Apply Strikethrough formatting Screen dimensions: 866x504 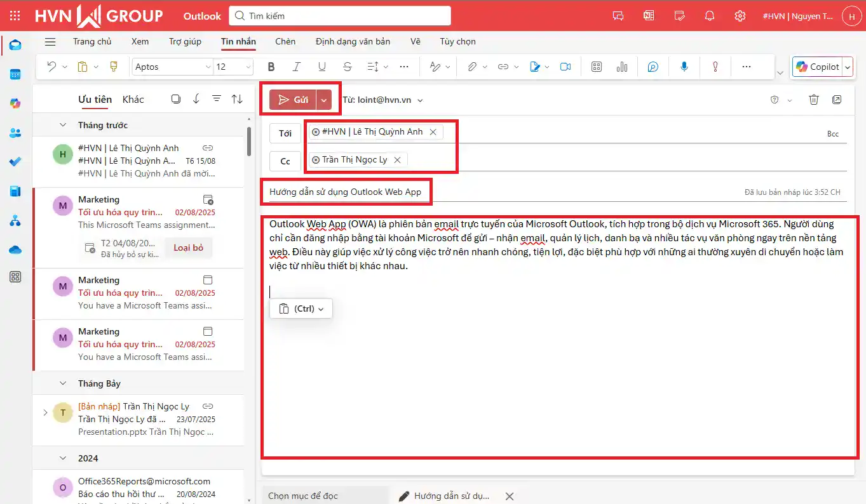click(347, 67)
